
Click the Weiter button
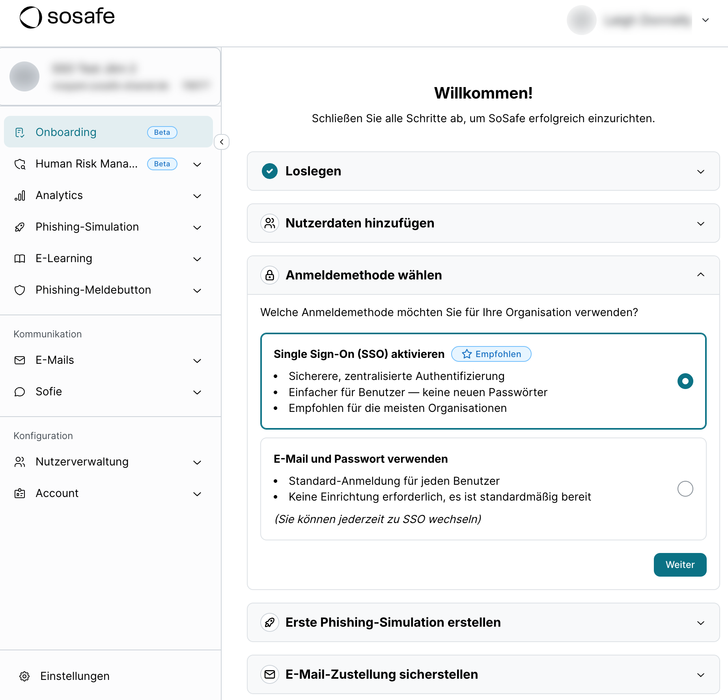(680, 565)
